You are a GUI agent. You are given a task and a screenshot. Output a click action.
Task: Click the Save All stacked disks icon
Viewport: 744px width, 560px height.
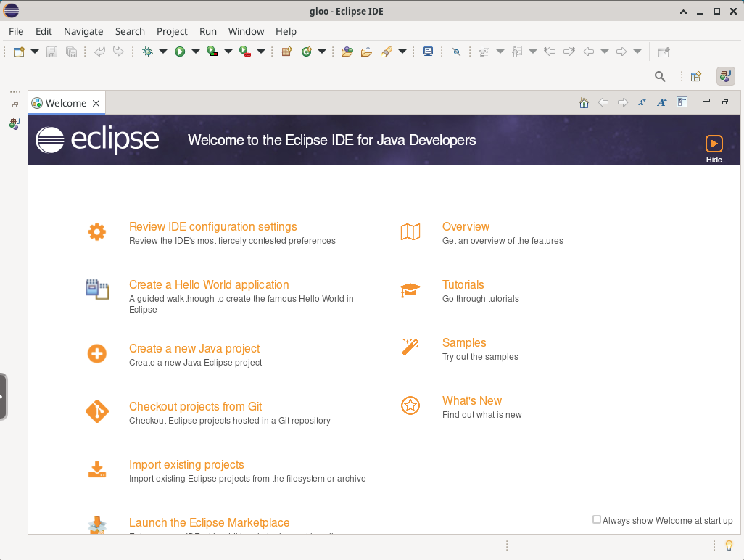(71, 52)
